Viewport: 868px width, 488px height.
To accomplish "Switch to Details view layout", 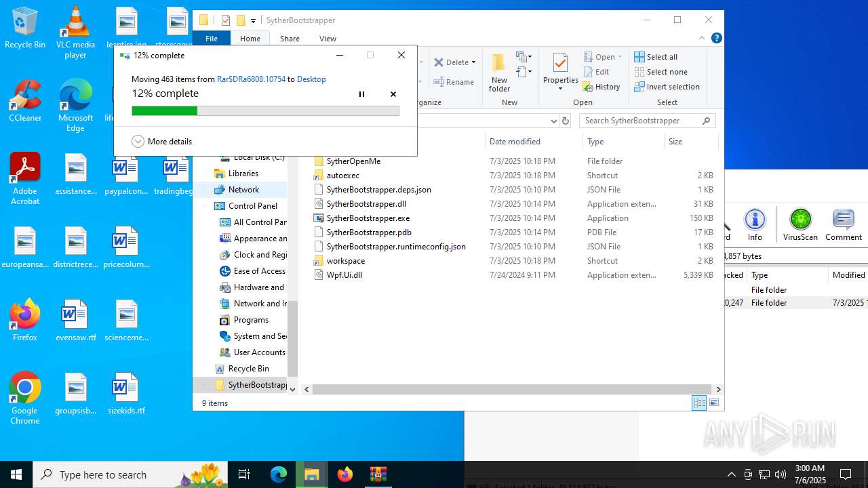I will point(699,403).
